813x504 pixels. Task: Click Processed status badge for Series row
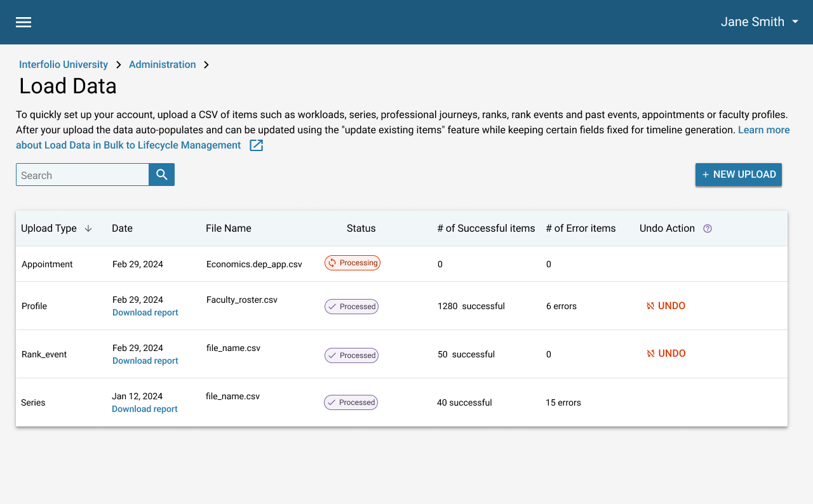pyautogui.click(x=351, y=402)
